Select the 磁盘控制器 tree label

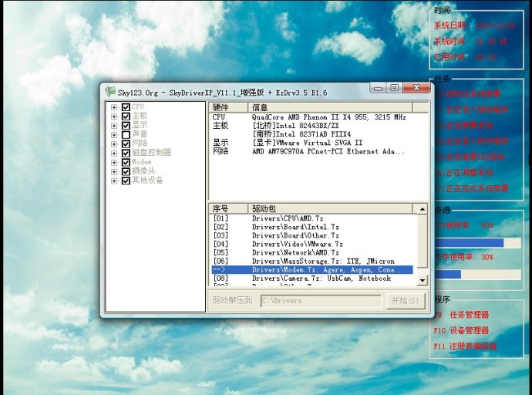(151, 153)
